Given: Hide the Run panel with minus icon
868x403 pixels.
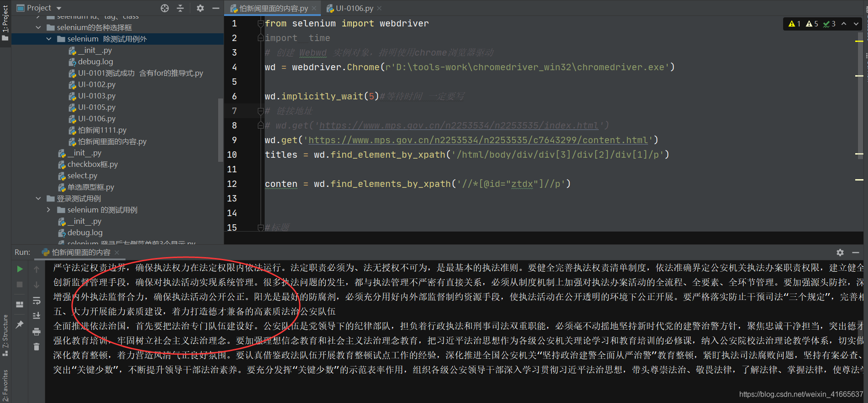Looking at the screenshot, I should (x=856, y=252).
